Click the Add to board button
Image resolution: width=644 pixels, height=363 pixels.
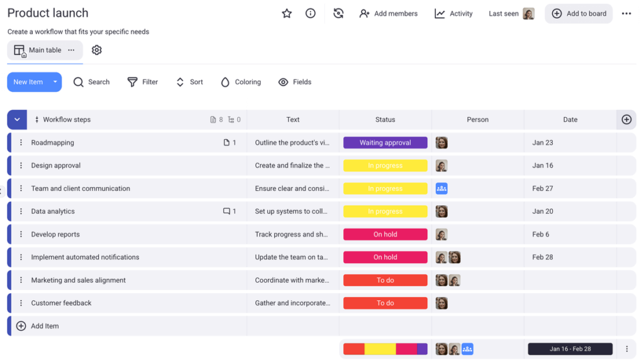578,13
